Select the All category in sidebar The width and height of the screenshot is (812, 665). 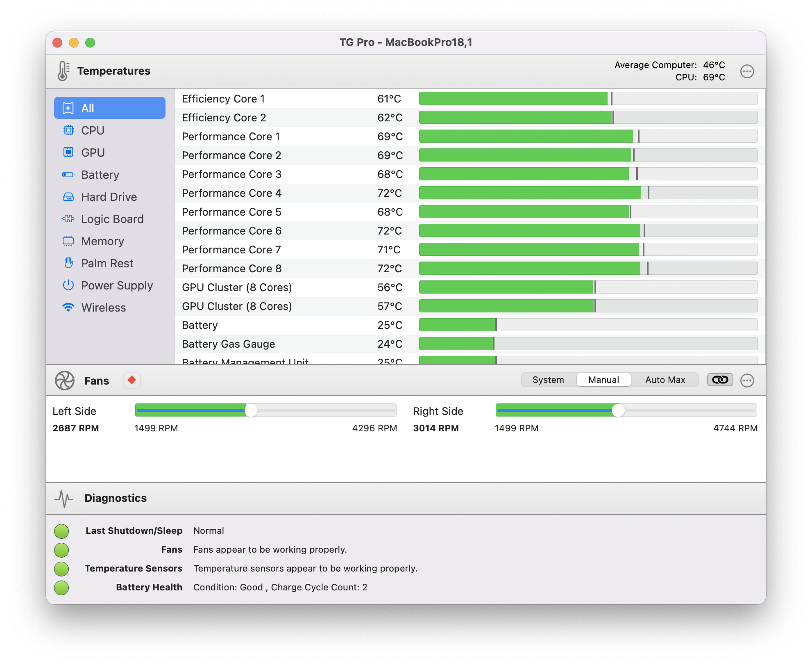point(110,108)
